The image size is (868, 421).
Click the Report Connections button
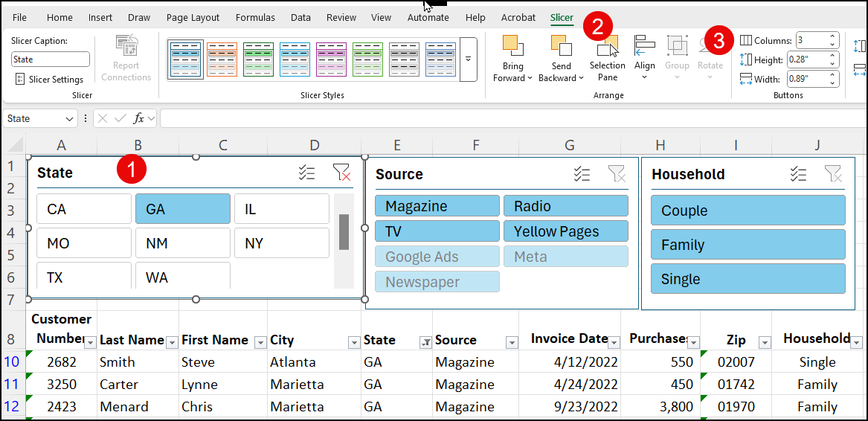tap(126, 58)
